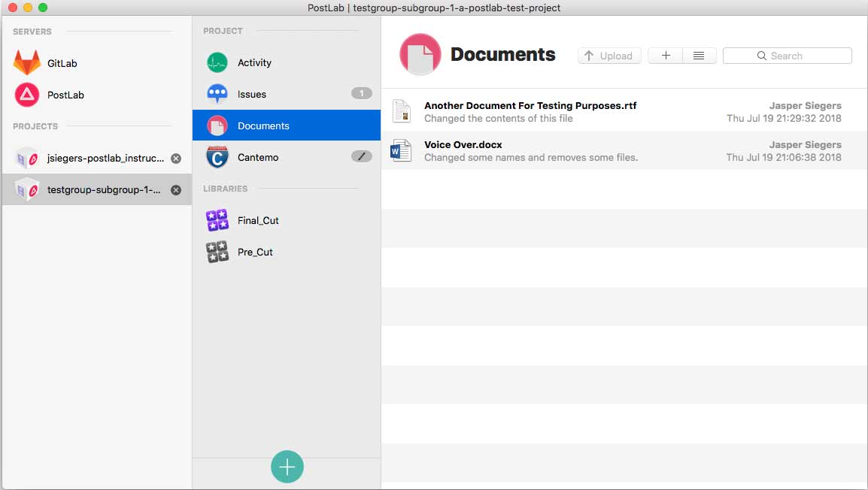868x490 pixels.
Task: Open the Final_Cut library icon
Action: (217, 220)
